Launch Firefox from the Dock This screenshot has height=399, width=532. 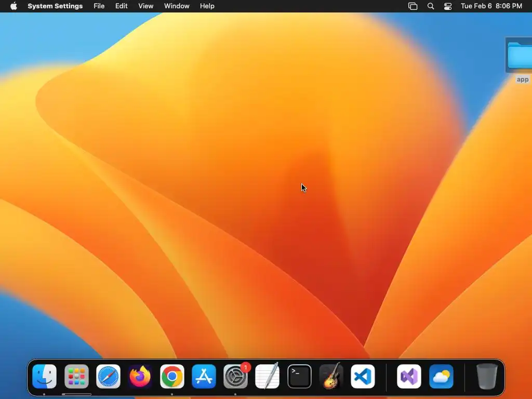[x=140, y=376]
